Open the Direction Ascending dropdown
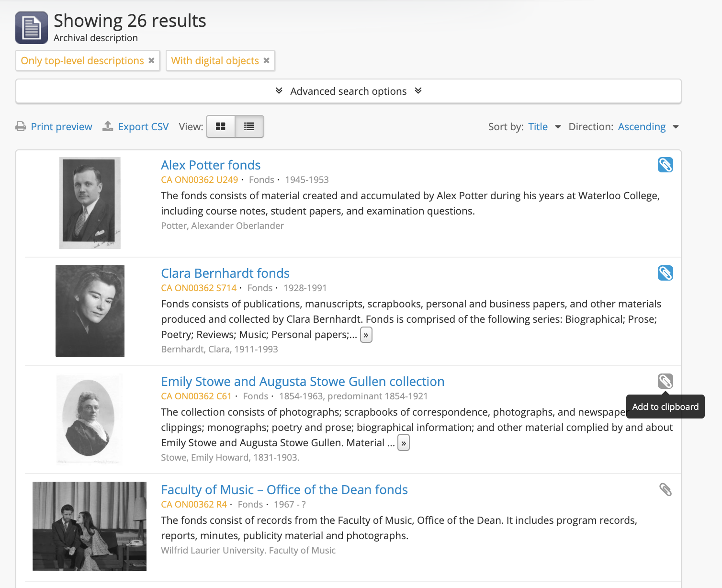 tap(648, 126)
